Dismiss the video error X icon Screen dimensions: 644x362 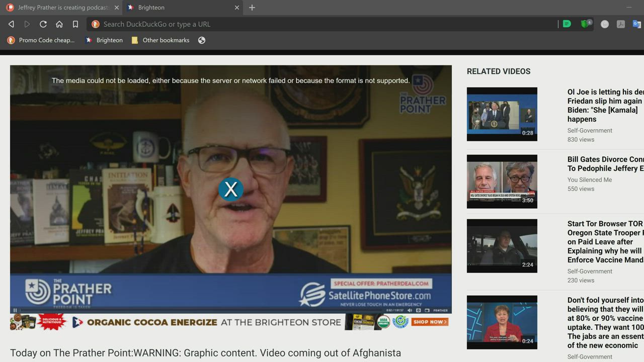[x=231, y=190]
